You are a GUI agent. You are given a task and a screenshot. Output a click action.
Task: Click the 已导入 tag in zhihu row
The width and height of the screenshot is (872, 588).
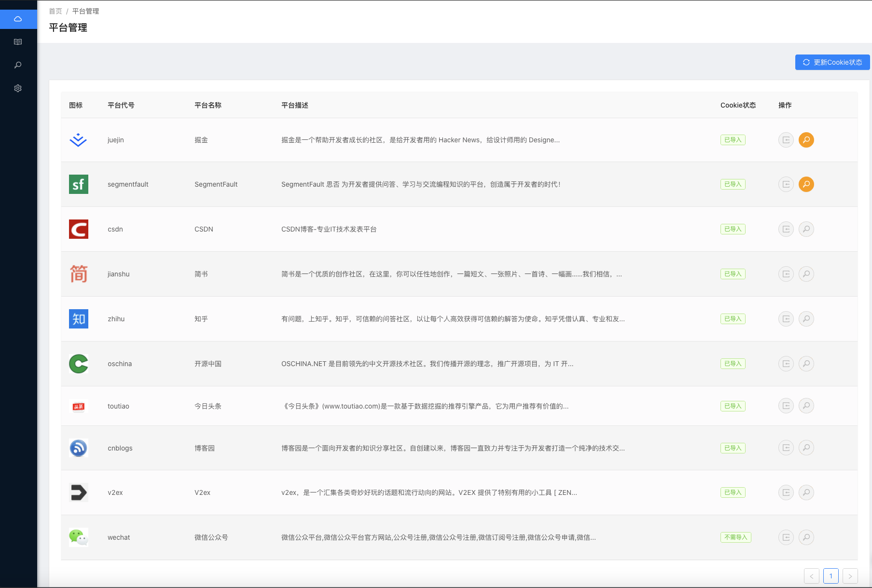point(733,319)
